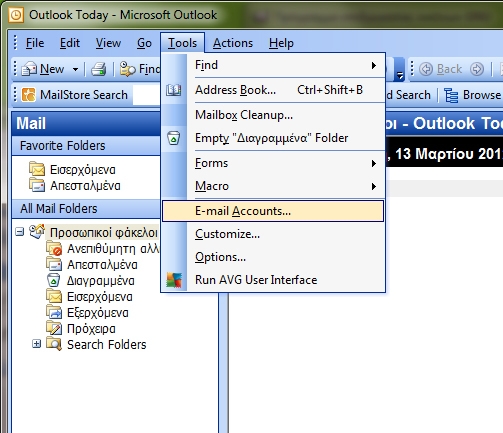
Task: Click the Search Folders magnifier icon
Action: (54, 344)
